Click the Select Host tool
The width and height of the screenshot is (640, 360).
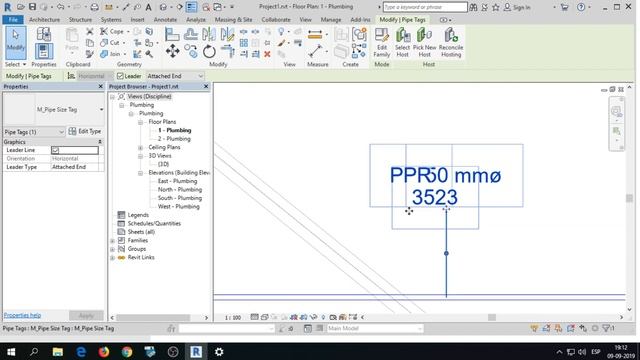click(x=402, y=43)
